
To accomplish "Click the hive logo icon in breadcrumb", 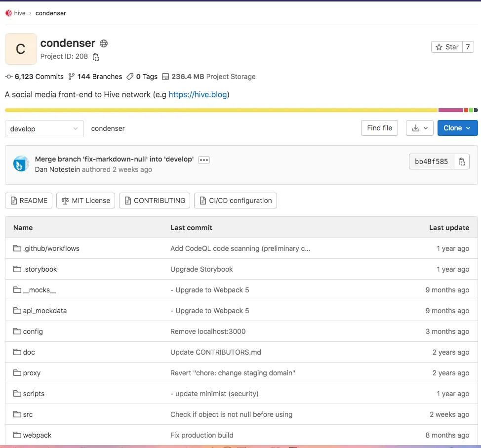I will pos(8,13).
